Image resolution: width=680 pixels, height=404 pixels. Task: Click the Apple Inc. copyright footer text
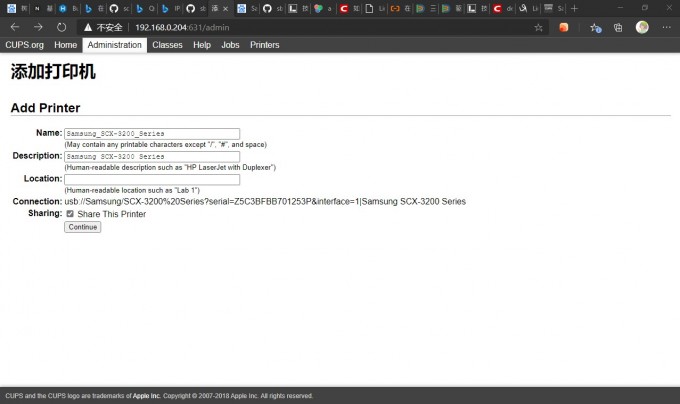pos(159,396)
